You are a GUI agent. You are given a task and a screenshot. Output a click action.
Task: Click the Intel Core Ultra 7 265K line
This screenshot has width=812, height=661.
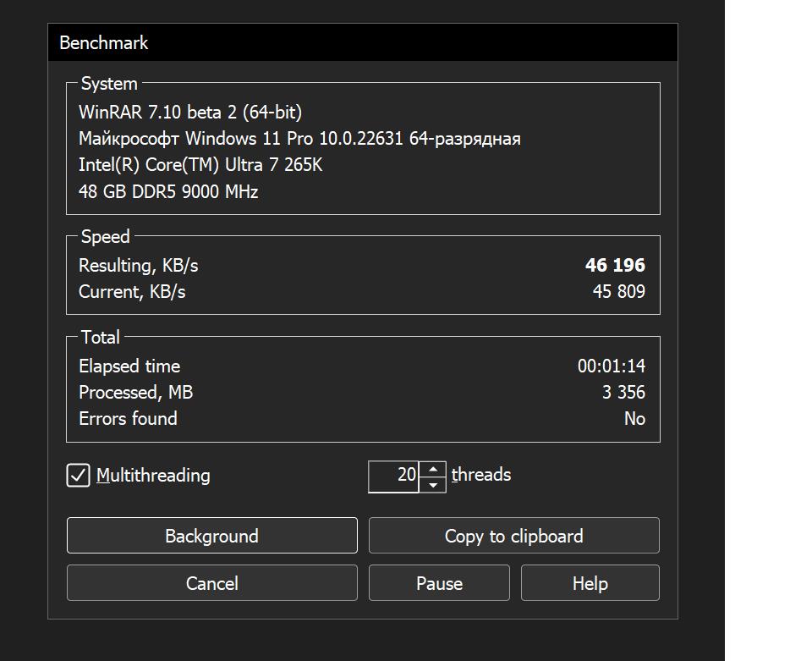[200, 165]
